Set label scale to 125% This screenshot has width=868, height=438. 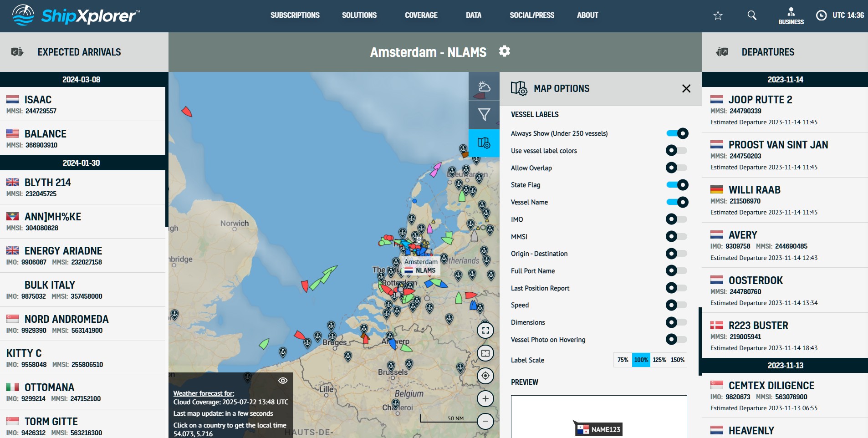point(659,360)
